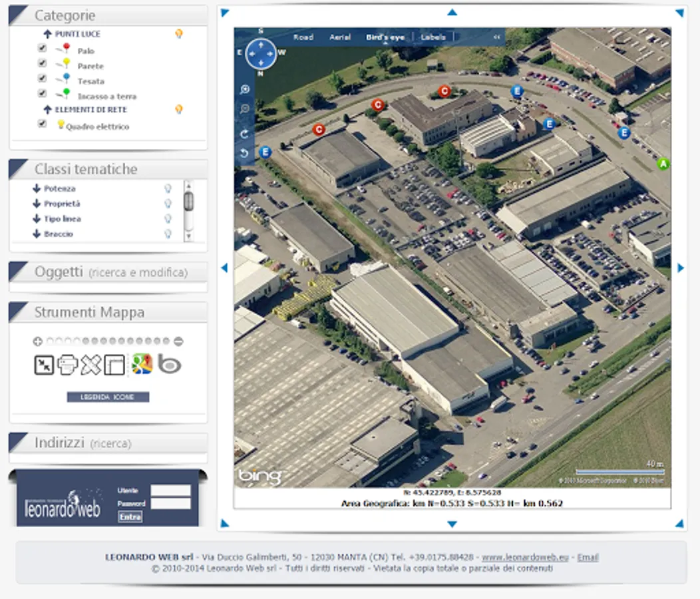Rotate the bird's eye view counterclockwise
The width and height of the screenshot is (700, 599).
(x=244, y=153)
